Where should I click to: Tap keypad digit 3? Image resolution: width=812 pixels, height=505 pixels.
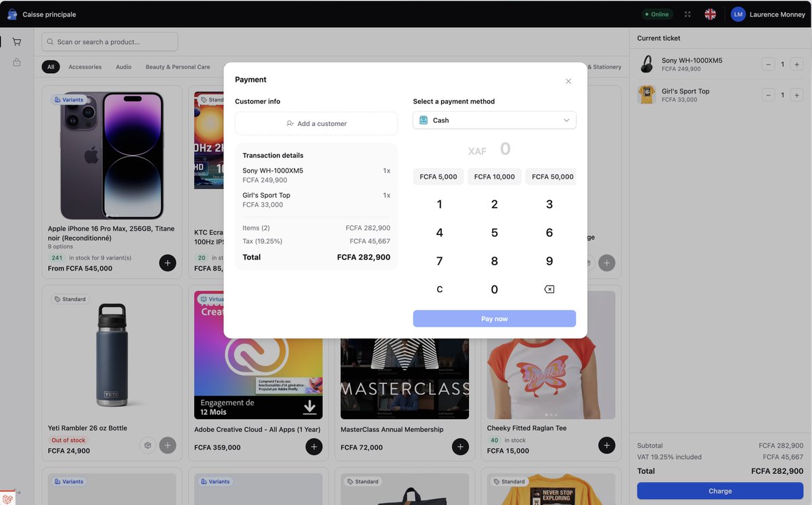549,204
